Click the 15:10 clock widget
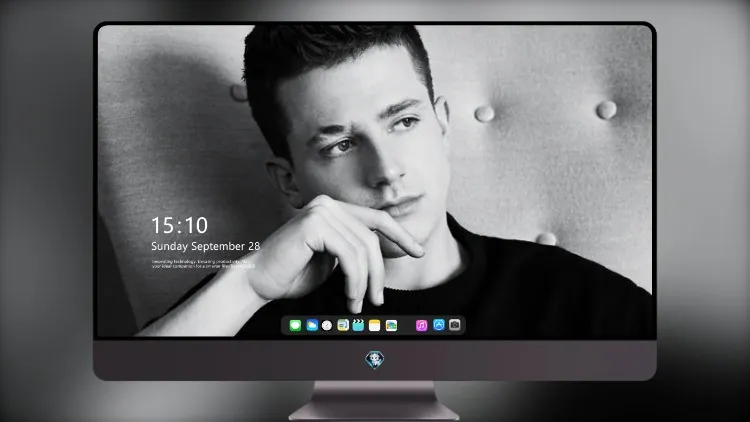Viewport: 750px width, 422px height. 179,225
